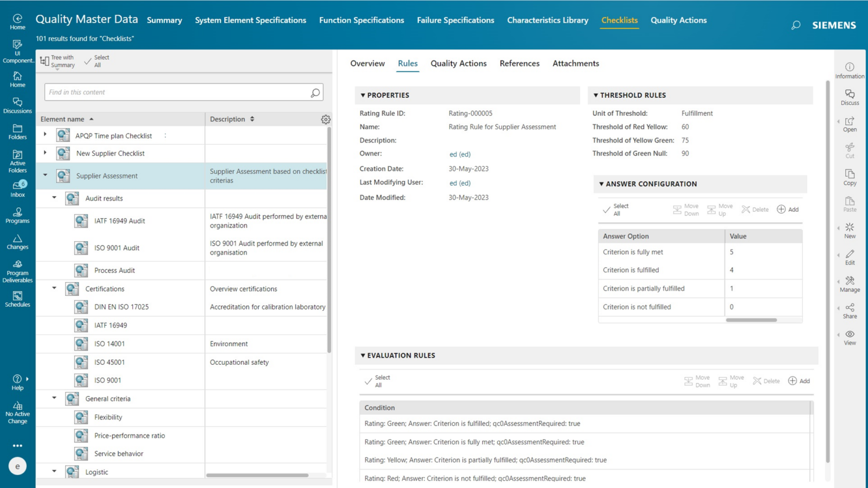The image size is (868, 488).
Task: Open the Characteristics Library menu item
Action: click(x=547, y=20)
